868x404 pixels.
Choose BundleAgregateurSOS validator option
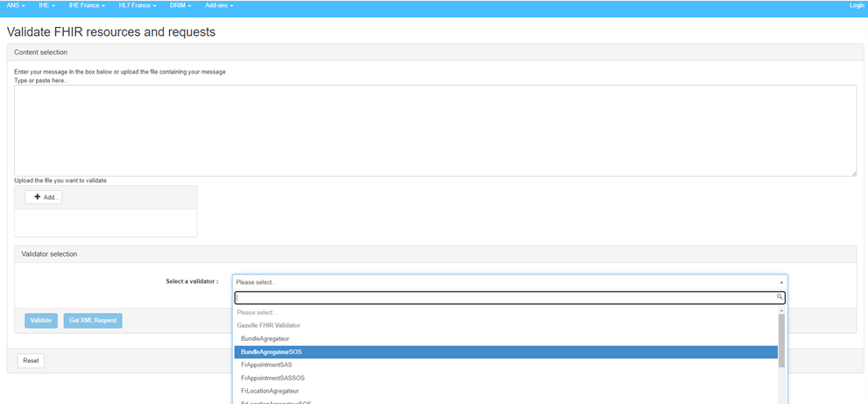(x=272, y=351)
